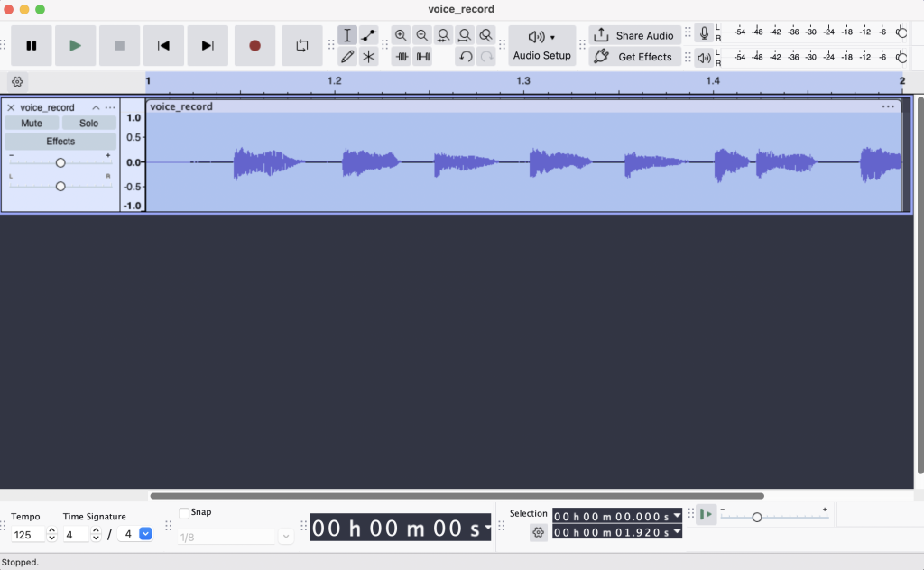Solo the voice_record track

[x=88, y=124]
